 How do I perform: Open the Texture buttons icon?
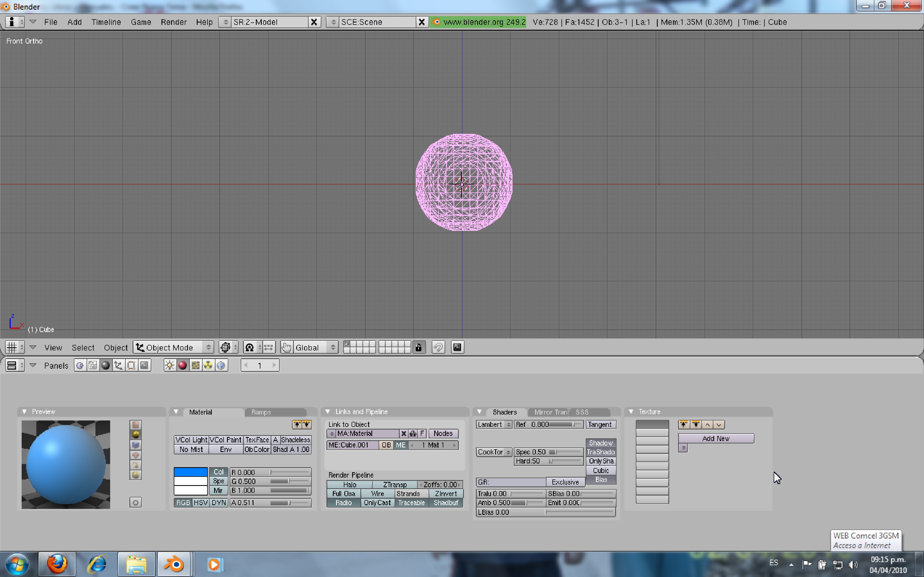pyautogui.click(x=195, y=365)
